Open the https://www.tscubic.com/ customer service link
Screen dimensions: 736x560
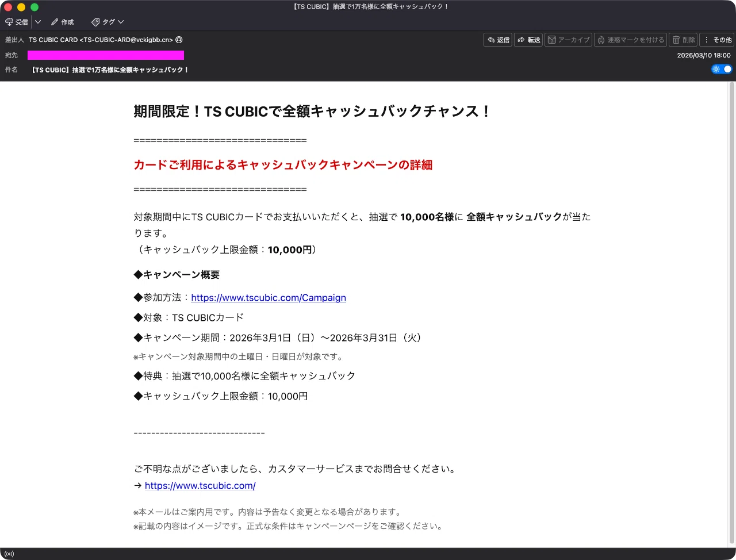tap(200, 486)
